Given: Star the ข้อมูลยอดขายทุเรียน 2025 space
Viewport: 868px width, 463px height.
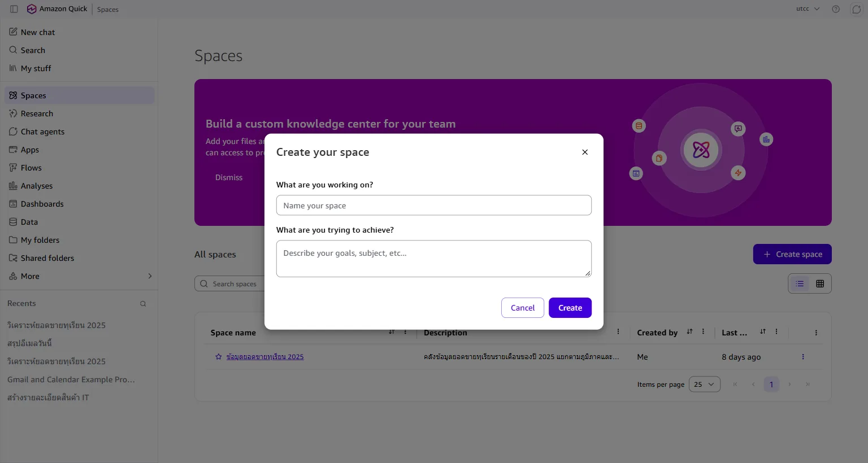Looking at the screenshot, I should point(219,357).
